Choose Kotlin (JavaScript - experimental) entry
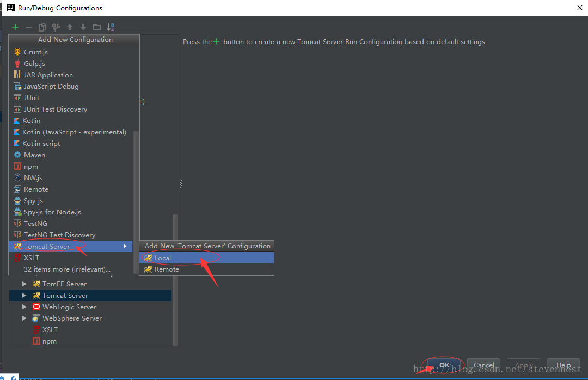Screen dimensions: 588x380 [x=71, y=132]
